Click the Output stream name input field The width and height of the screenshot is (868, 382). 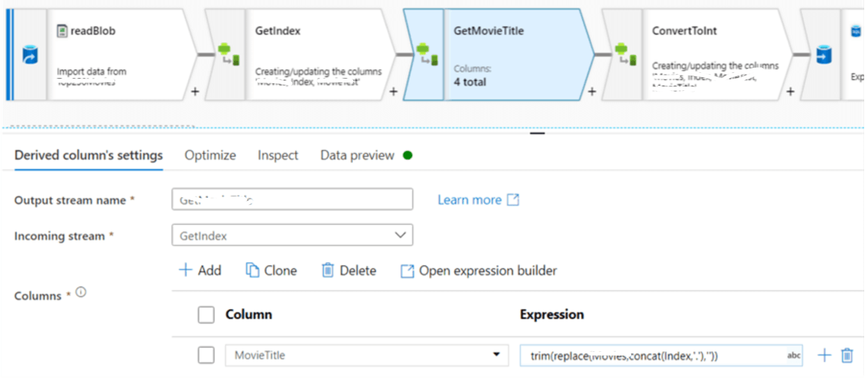tap(292, 199)
